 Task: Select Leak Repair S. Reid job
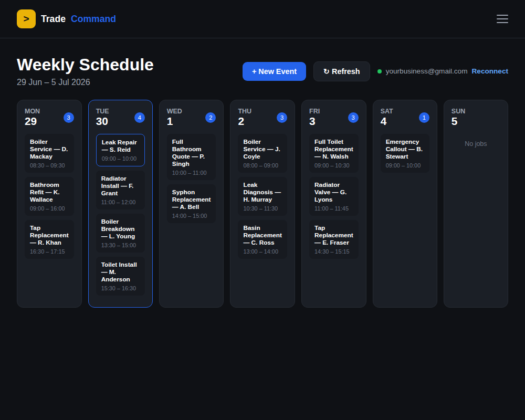pyautogui.click(x=121, y=150)
